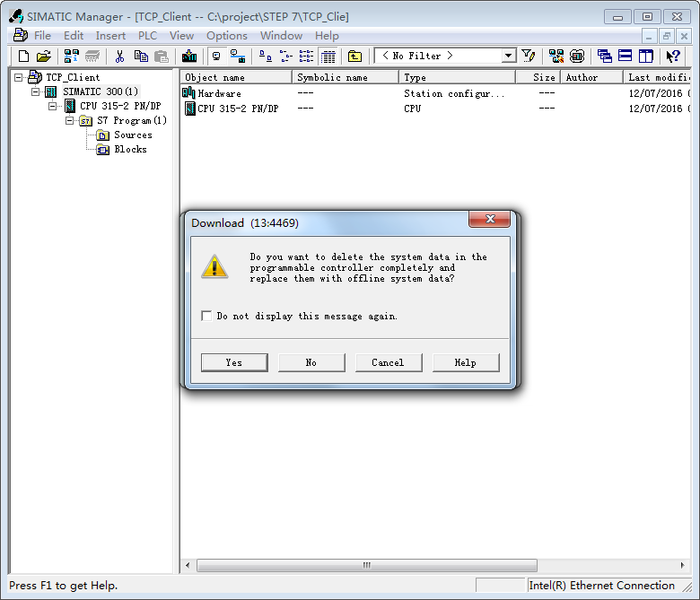700x600 pixels.
Task: Switch to List view icon
Action: click(x=306, y=57)
